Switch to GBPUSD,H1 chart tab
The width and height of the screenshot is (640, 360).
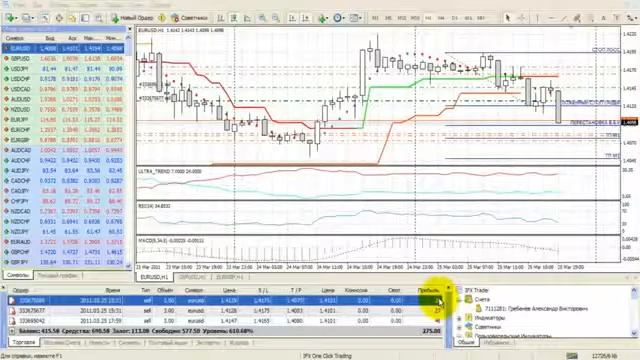192,277
